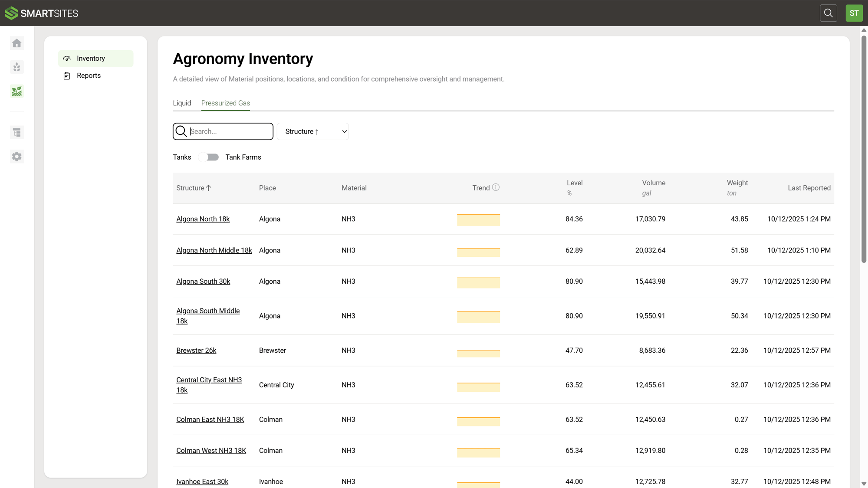This screenshot has width=868, height=488.
Task: Open settings gear icon in sidebar
Action: point(17,157)
